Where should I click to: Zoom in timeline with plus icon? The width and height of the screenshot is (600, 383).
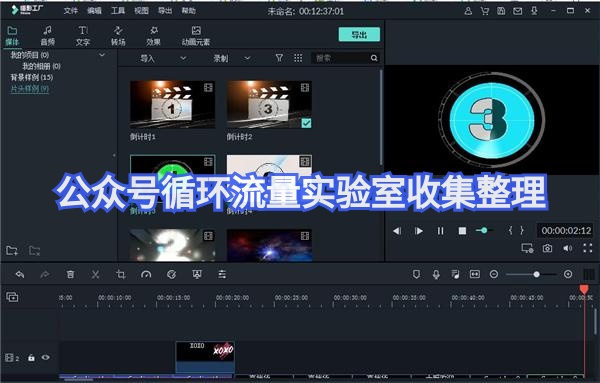click(568, 274)
